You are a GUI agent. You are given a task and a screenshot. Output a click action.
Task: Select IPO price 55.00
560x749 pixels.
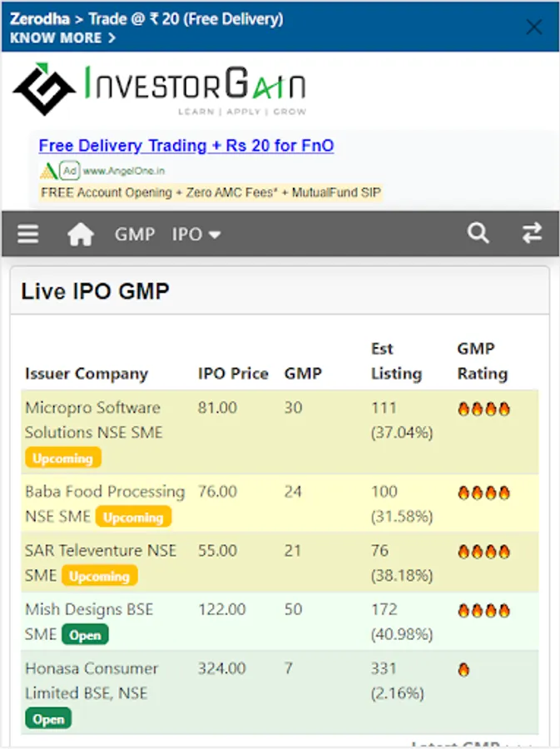[217, 550]
